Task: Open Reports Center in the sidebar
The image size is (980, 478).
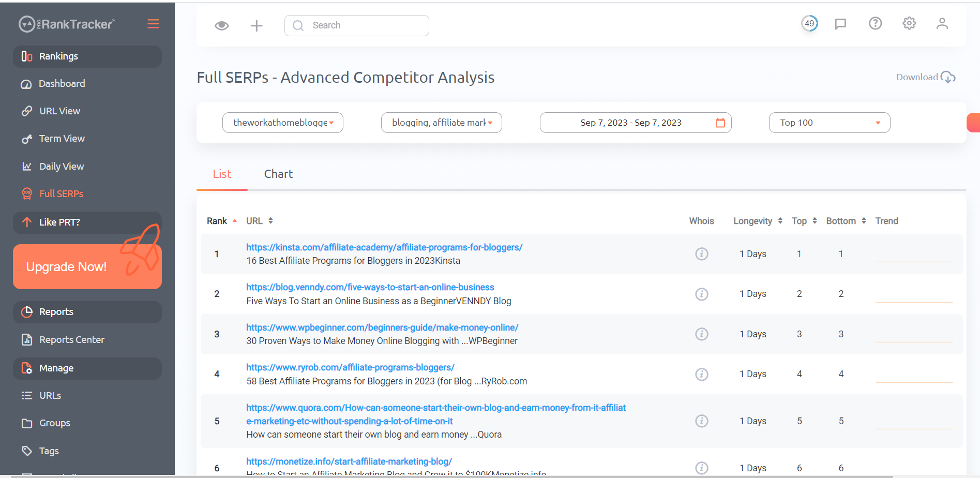Action: coord(71,340)
